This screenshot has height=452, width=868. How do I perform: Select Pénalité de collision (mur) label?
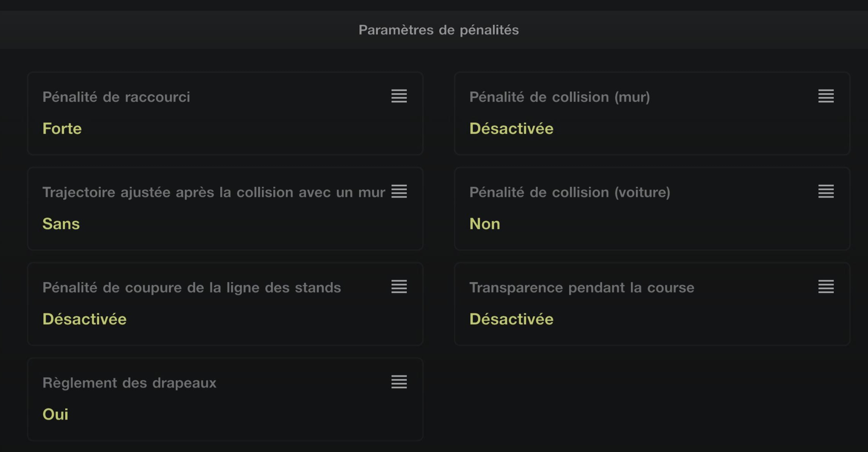click(560, 97)
